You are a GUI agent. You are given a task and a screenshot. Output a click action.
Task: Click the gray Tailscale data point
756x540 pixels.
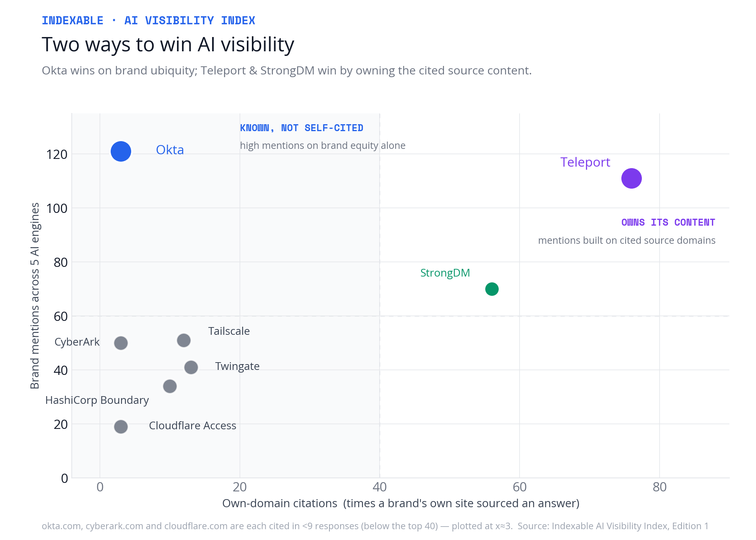[184, 340]
